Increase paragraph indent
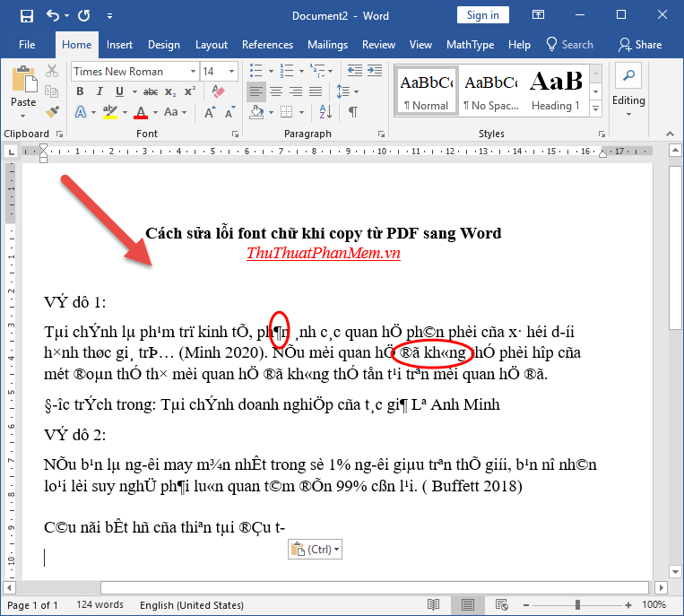The image size is (684, 616). [x=375, y=70]
